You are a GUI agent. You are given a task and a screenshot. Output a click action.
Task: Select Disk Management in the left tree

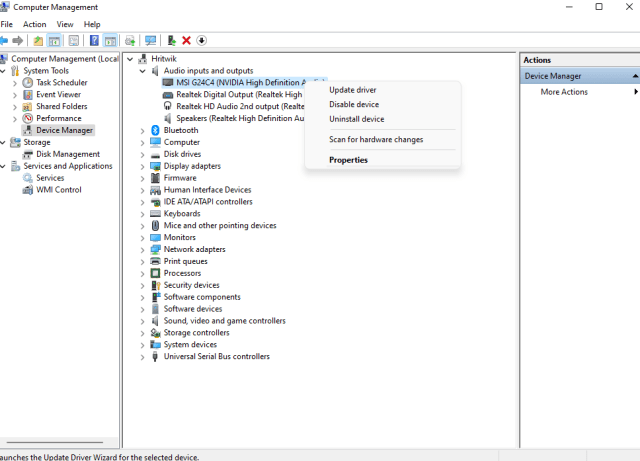(x=68, y=154)
